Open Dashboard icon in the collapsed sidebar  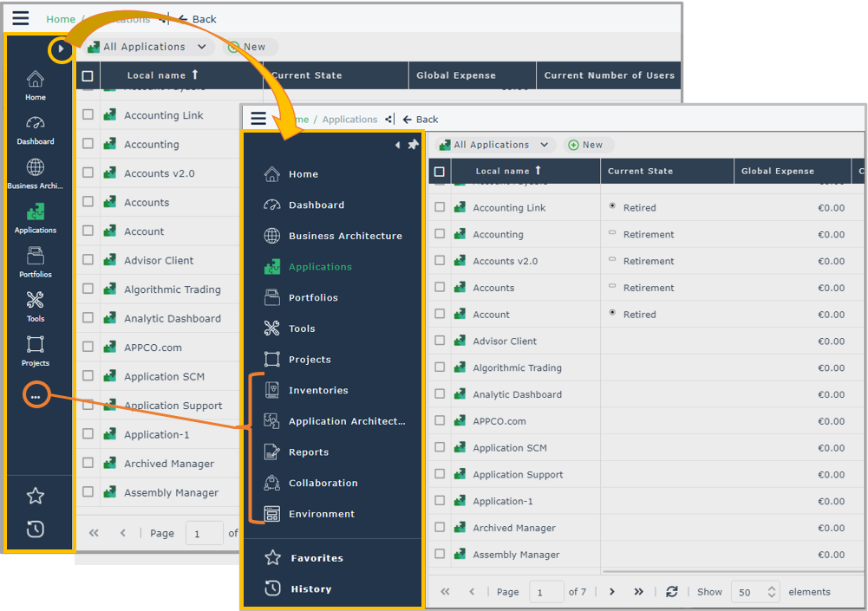[35, 128]
